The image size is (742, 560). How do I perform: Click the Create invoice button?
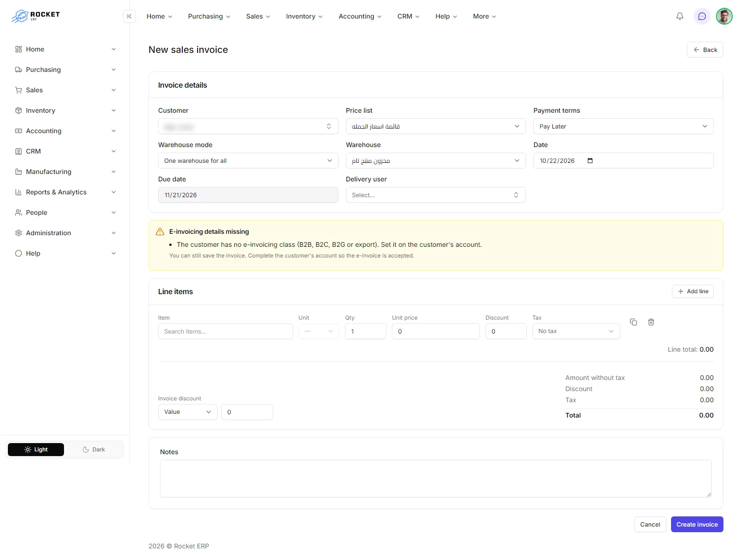pos(697,524)
